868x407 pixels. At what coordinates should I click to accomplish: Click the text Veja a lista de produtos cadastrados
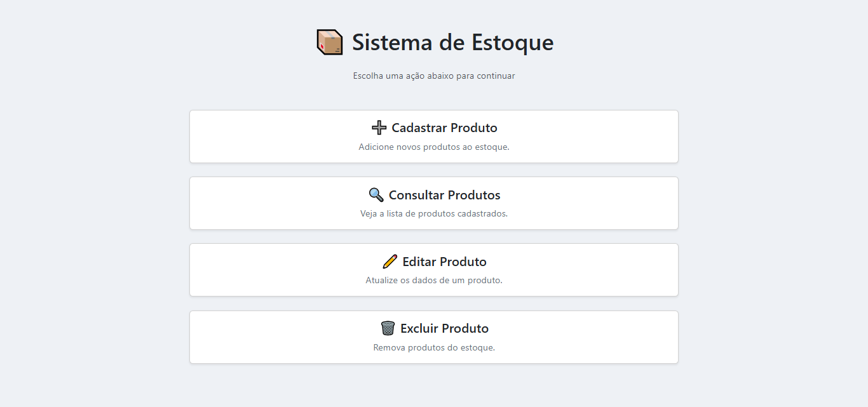(434, 213)
